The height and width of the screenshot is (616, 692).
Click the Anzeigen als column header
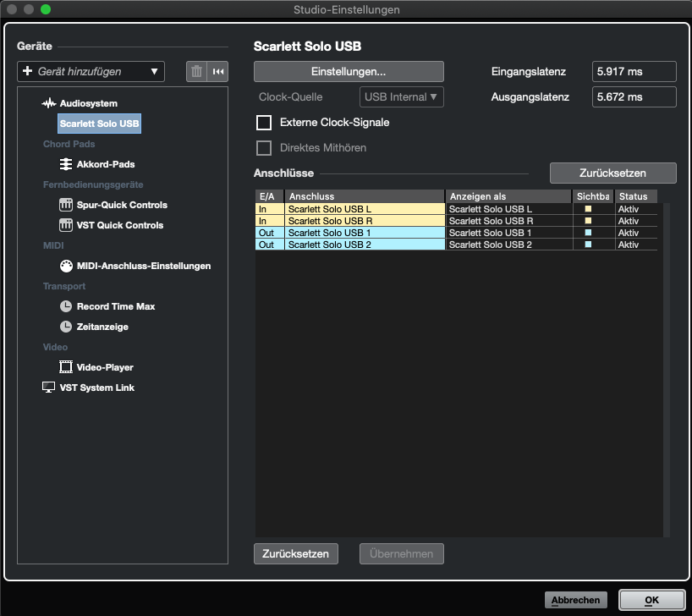tap(508, 196)
